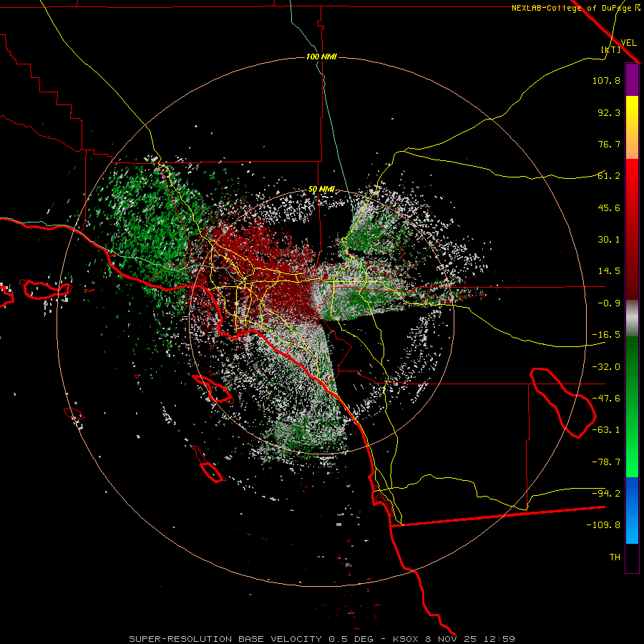Click the NEXLAB-College of DuPage watermark text

click(576, 8)
